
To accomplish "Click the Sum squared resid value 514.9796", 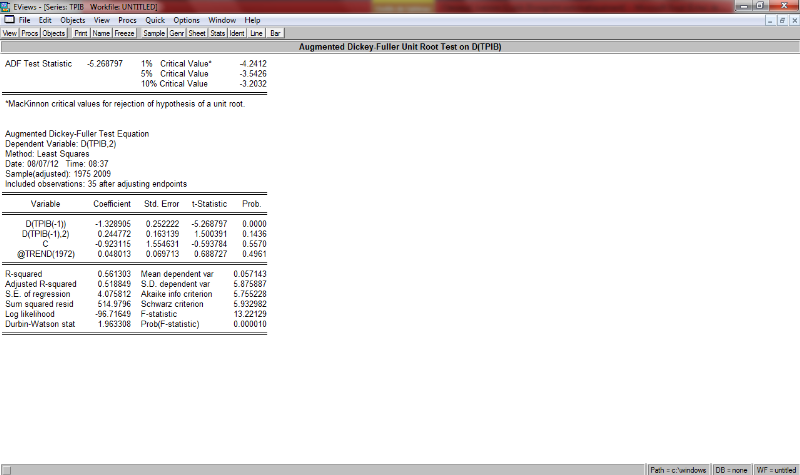I will 114,304.
